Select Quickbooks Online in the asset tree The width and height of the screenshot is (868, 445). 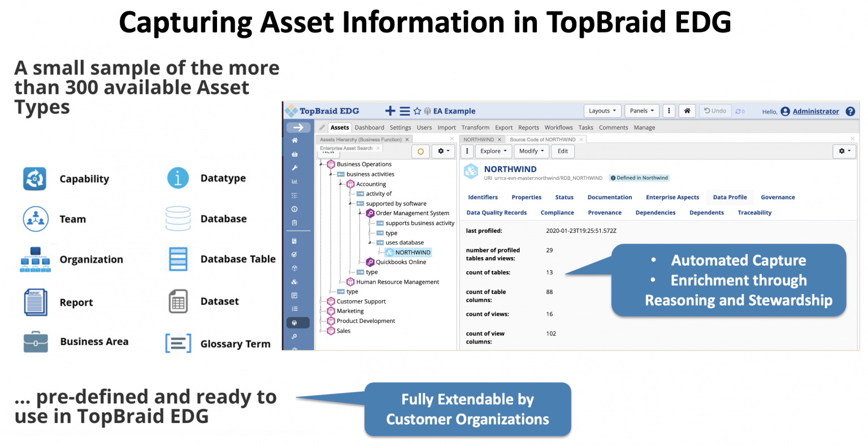(401, 262)
